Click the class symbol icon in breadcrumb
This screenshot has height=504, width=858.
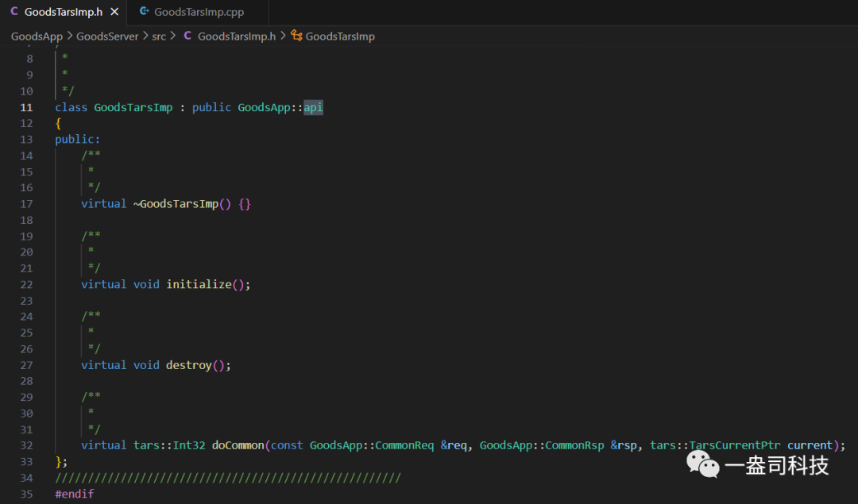coord(296,36)
